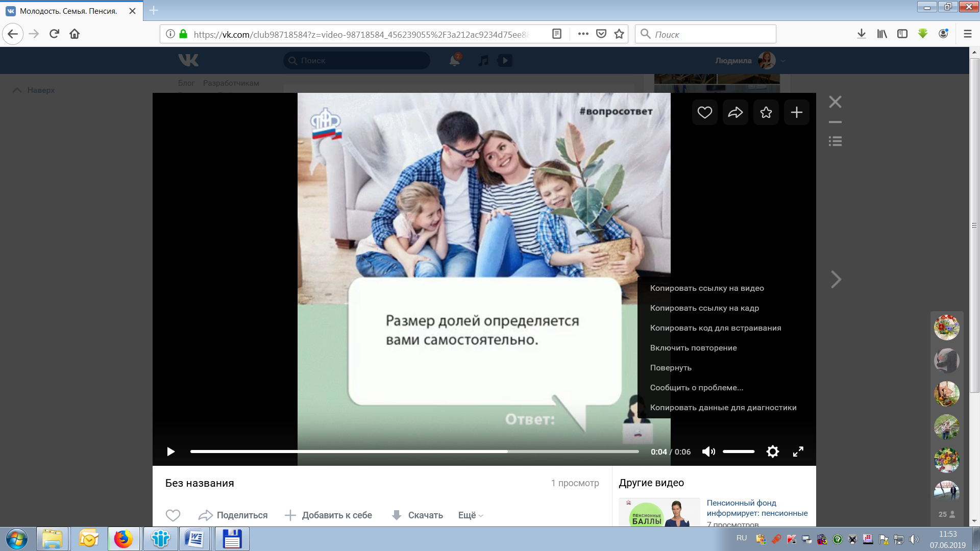Expand the Ещё dropdown

click(471, 515)
